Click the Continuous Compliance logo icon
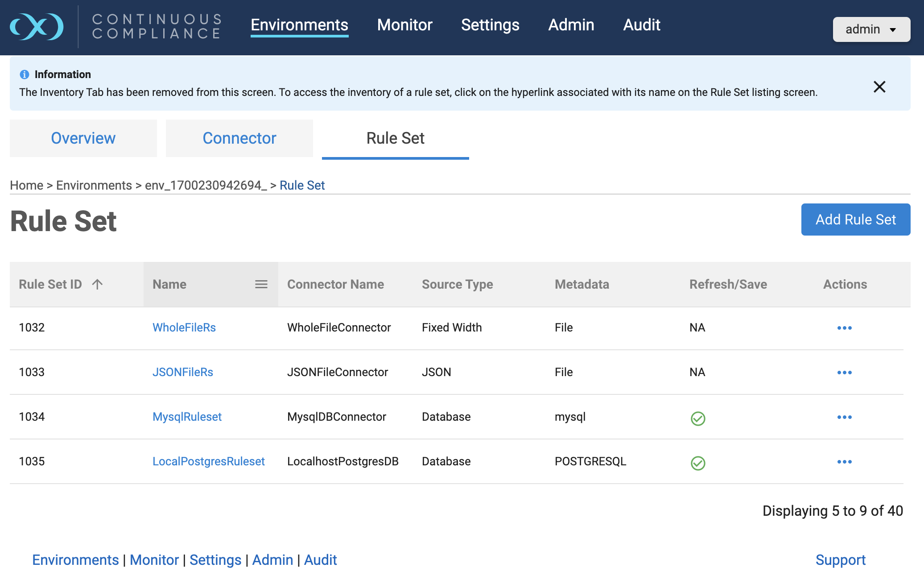 click(37, 27)
